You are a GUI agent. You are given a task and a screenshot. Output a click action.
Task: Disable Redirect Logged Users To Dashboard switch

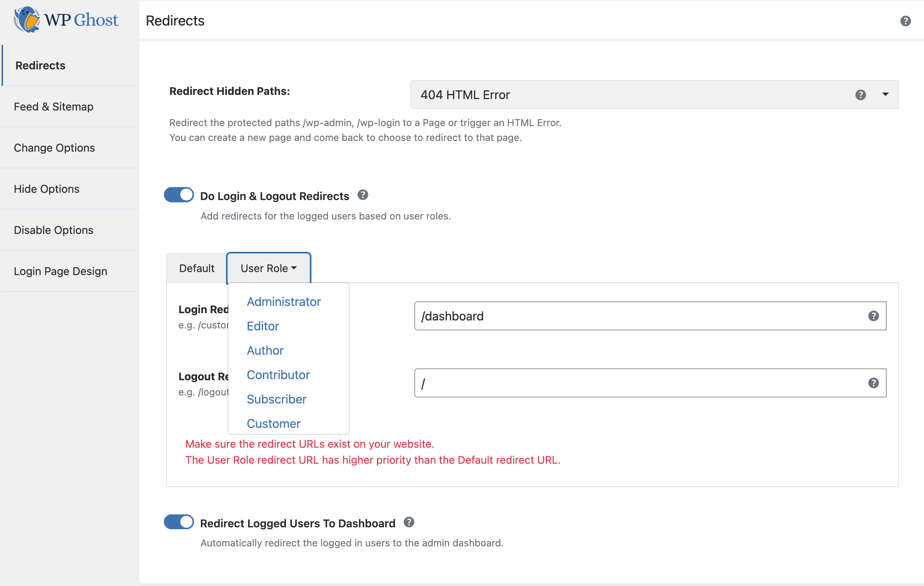point(179,522)
